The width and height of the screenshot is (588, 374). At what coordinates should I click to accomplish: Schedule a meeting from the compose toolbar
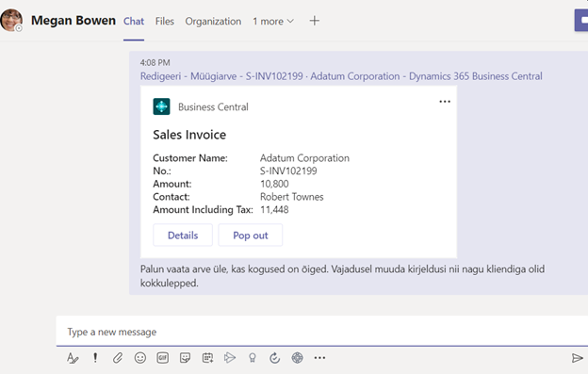pyautogui.click(x=207, y=358)
